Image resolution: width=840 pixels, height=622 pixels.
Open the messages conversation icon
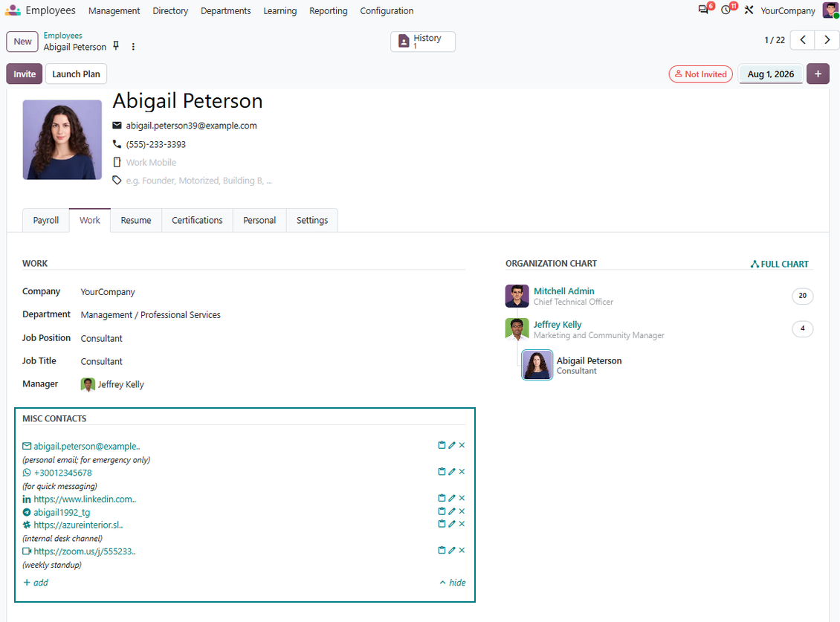pyautogui.click(x=703, y=10)
